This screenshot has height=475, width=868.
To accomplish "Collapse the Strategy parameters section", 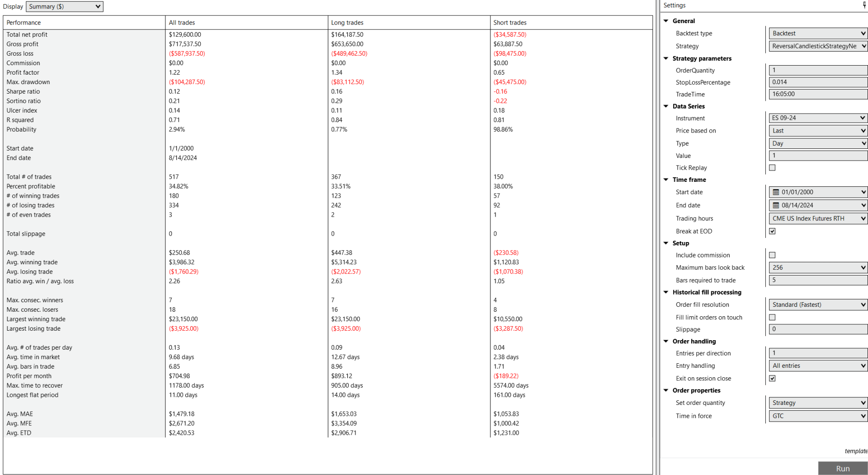I will coord(666,58).
